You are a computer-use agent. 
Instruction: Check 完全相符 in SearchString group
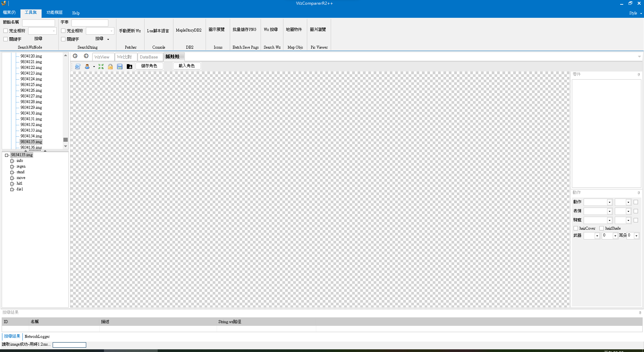pyautogui.click(x=63, y=31)
